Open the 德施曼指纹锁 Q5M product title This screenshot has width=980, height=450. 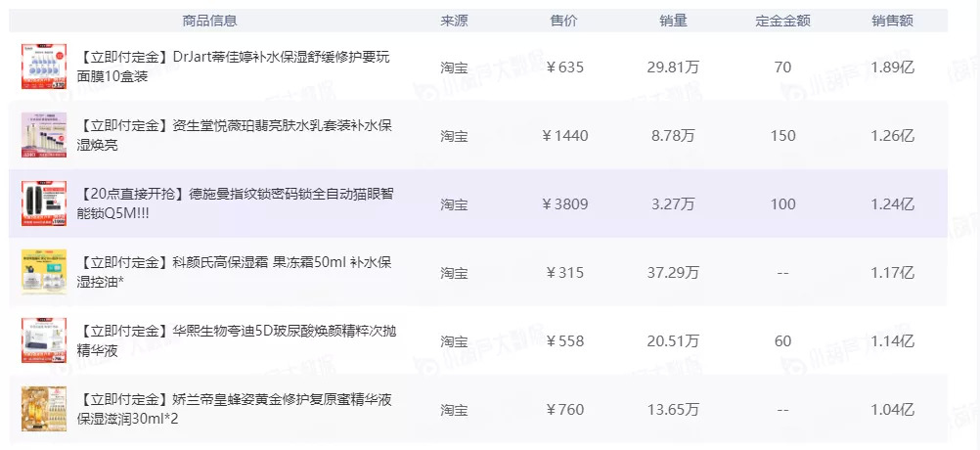click(x=235, y=203)
